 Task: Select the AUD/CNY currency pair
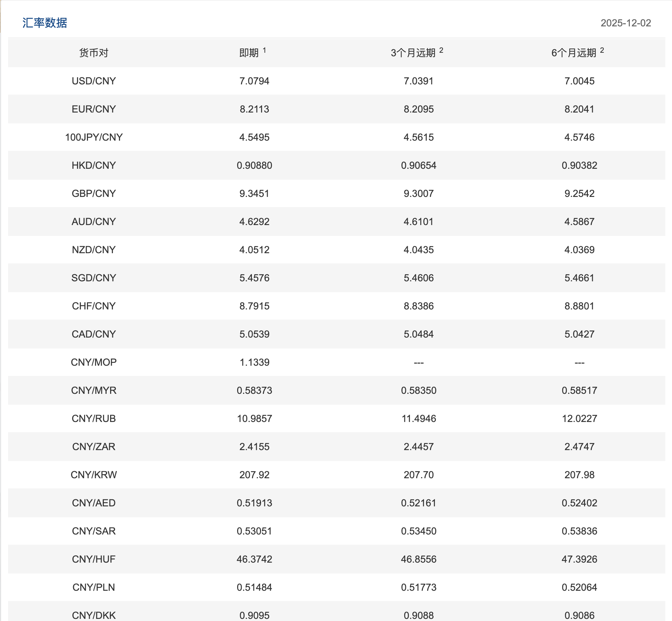pos(94,222)
